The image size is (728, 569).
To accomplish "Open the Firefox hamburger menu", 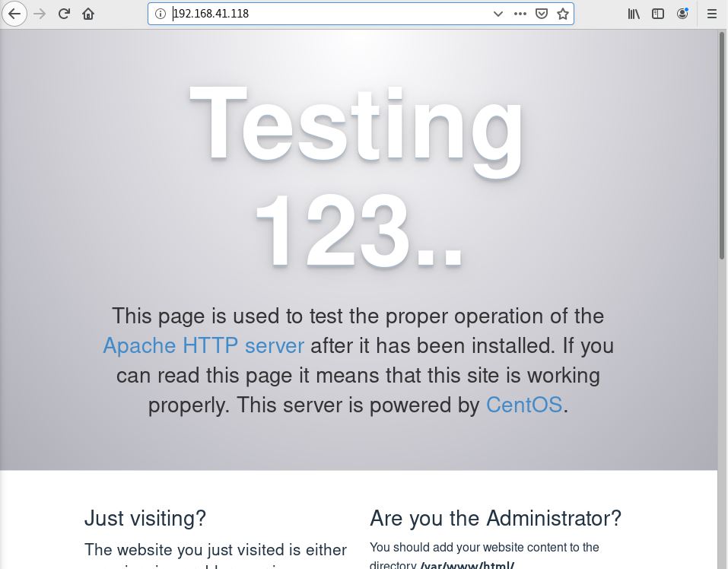I will [711, 13].
